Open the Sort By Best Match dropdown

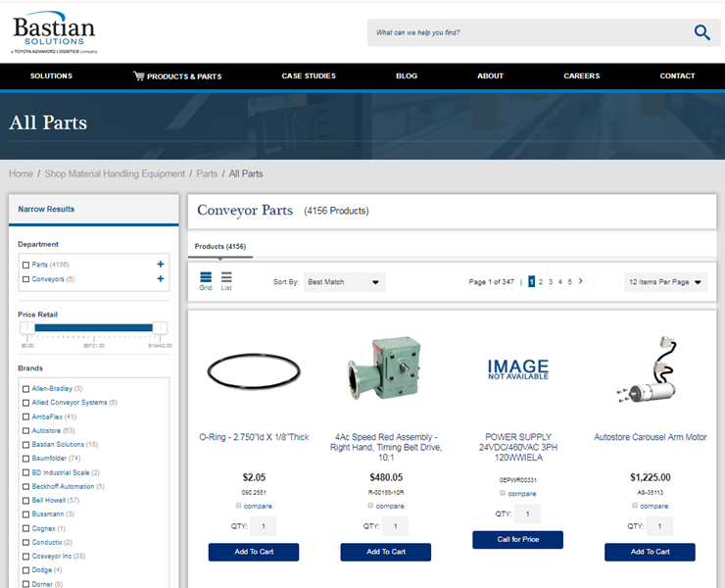click(343, 282)
